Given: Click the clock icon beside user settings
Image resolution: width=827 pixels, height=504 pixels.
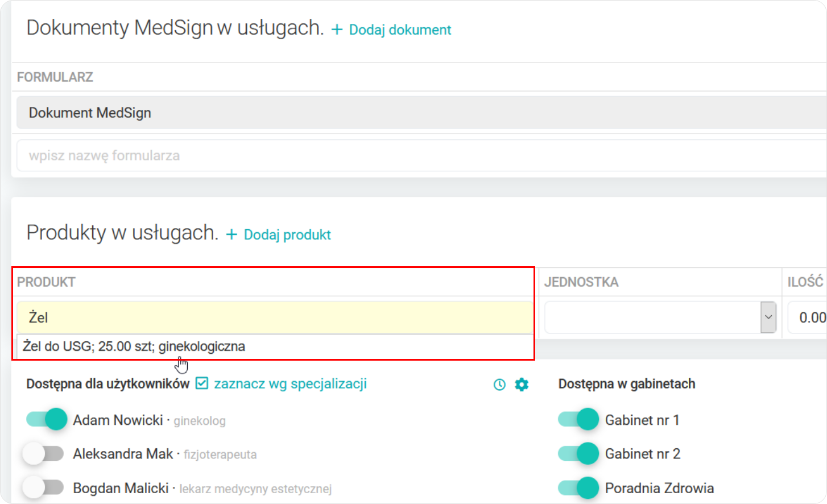Looking at the screenshot, I should (499, 385).
